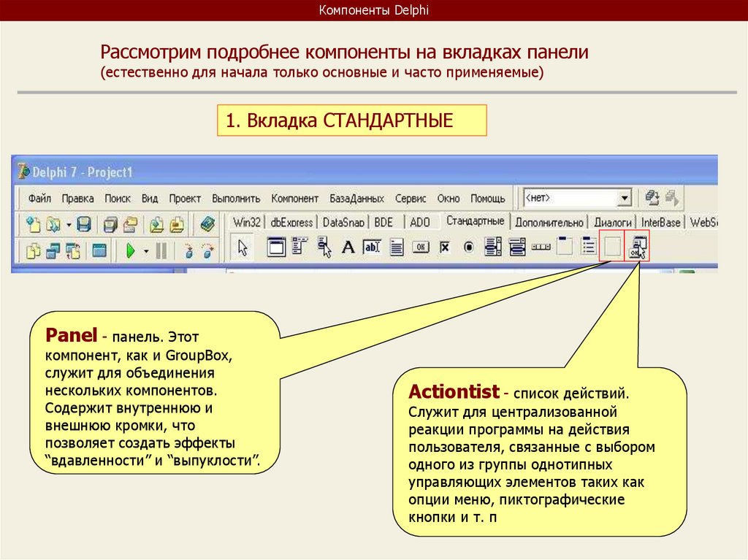Switch to the DataSnap palette tab

pos(343,222)
